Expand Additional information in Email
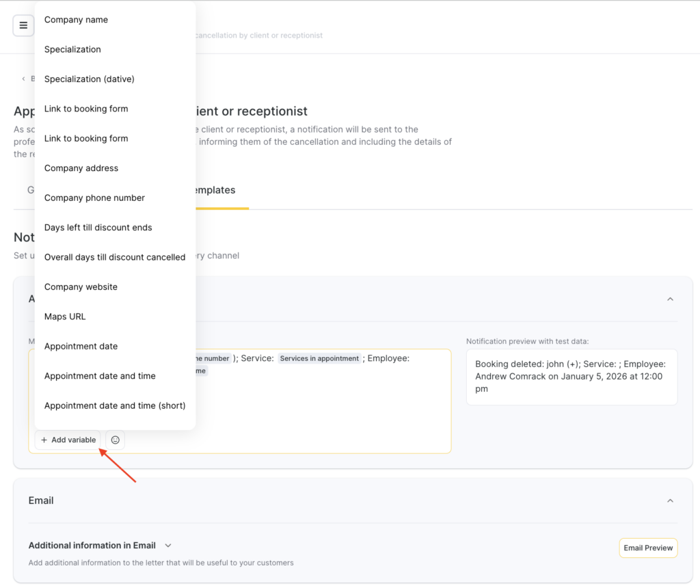700x588 pixels. [x=168, y=546]
